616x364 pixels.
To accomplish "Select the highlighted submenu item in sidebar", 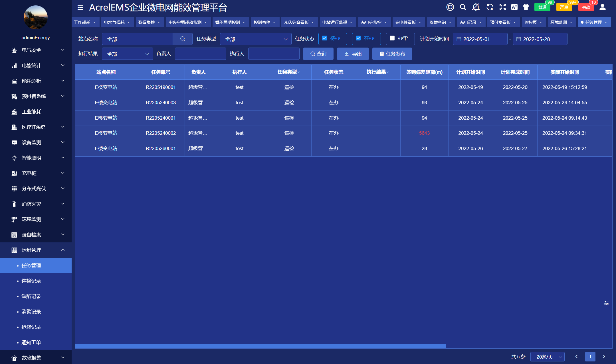I will 36,265.
